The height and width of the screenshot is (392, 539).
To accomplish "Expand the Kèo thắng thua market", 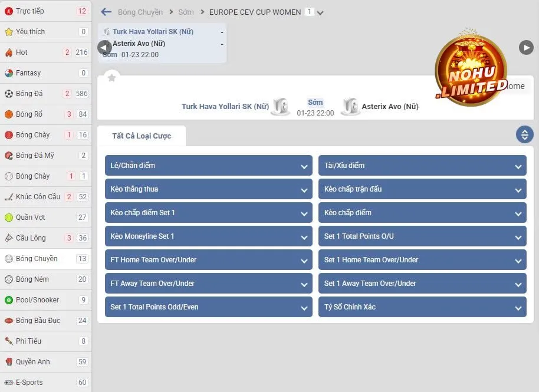I will (x=209, y=189).
